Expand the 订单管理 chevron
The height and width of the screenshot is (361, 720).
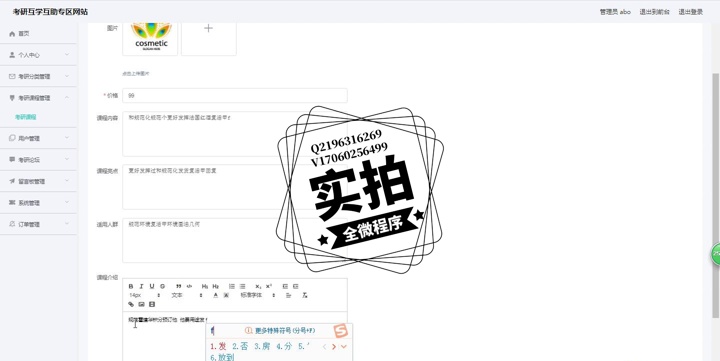pos(67,224)
